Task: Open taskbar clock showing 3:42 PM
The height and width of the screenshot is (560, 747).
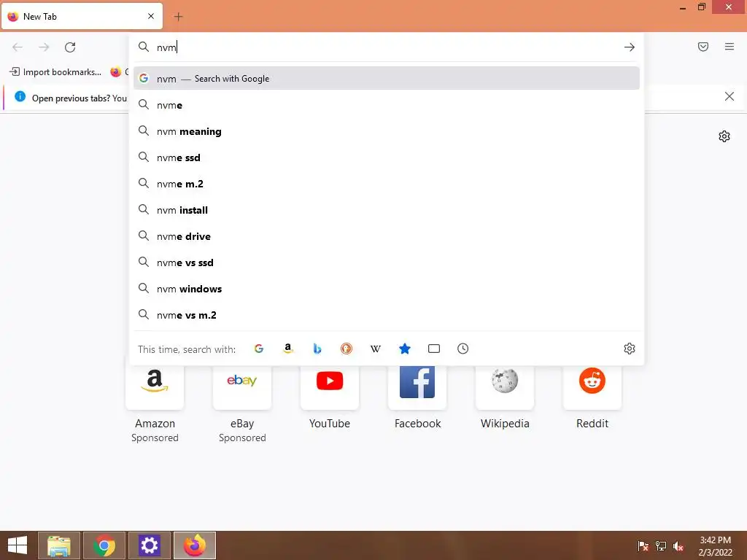Action: point(715,546)
